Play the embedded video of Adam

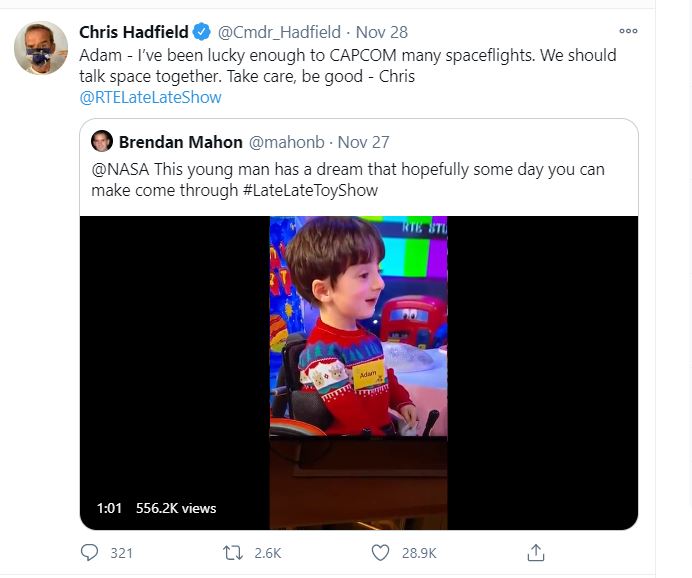(x=358, y=372)
